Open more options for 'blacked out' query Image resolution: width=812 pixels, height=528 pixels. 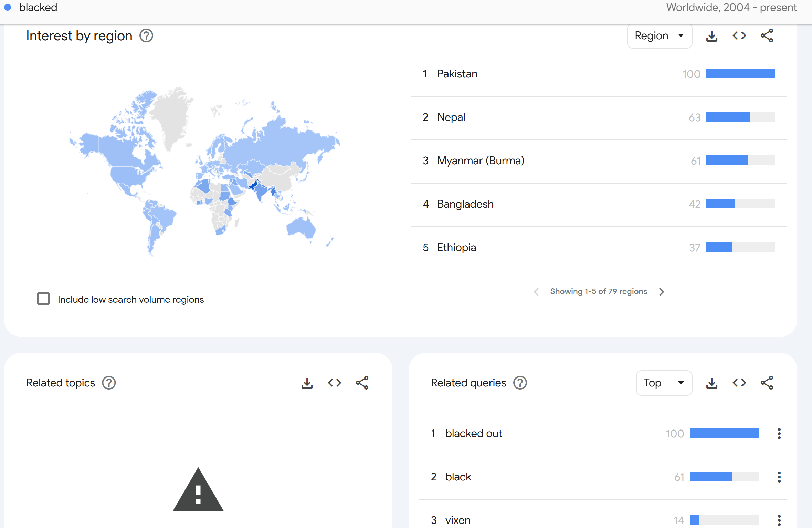point(779,434)
